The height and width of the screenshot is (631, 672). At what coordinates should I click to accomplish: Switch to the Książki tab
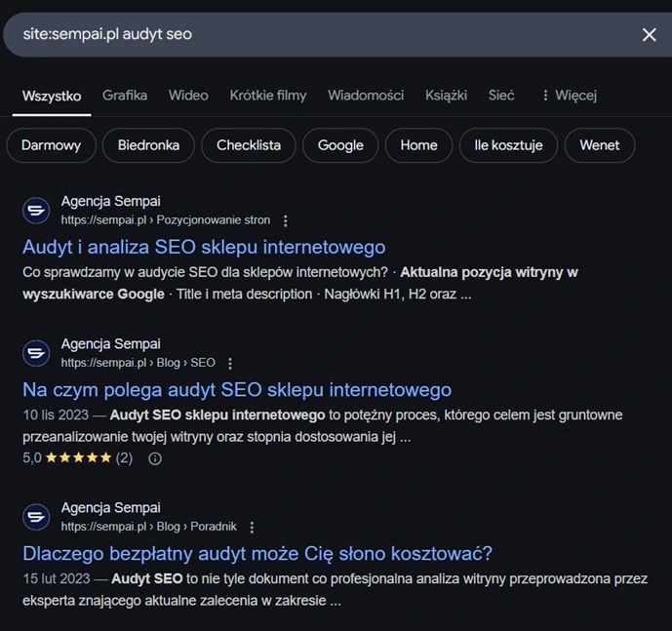tap(446, 96)
